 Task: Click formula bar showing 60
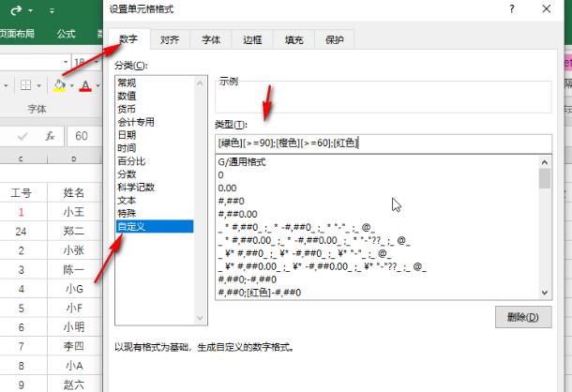(84, 136)
